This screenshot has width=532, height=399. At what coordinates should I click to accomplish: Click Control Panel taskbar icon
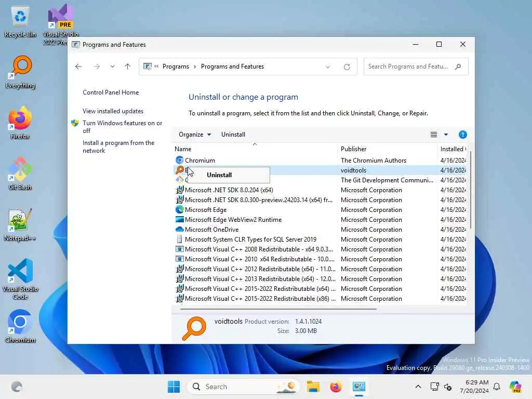point(358,387)
